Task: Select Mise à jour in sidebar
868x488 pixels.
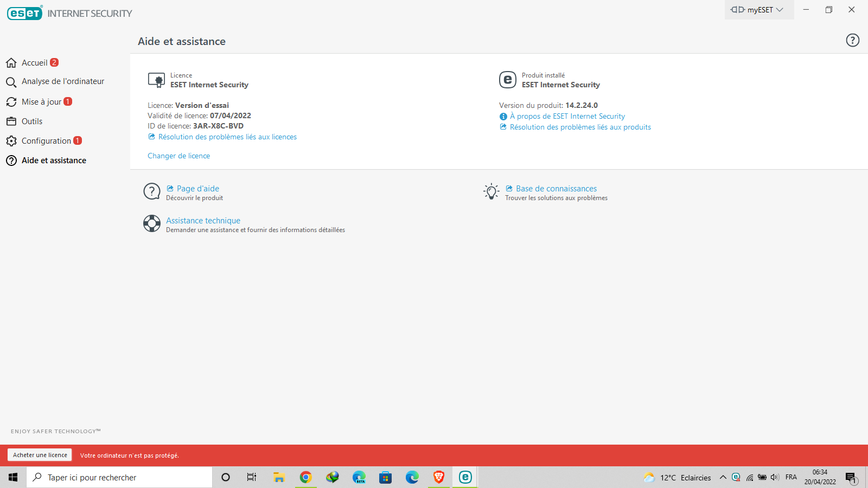Action: pos(42,102)
